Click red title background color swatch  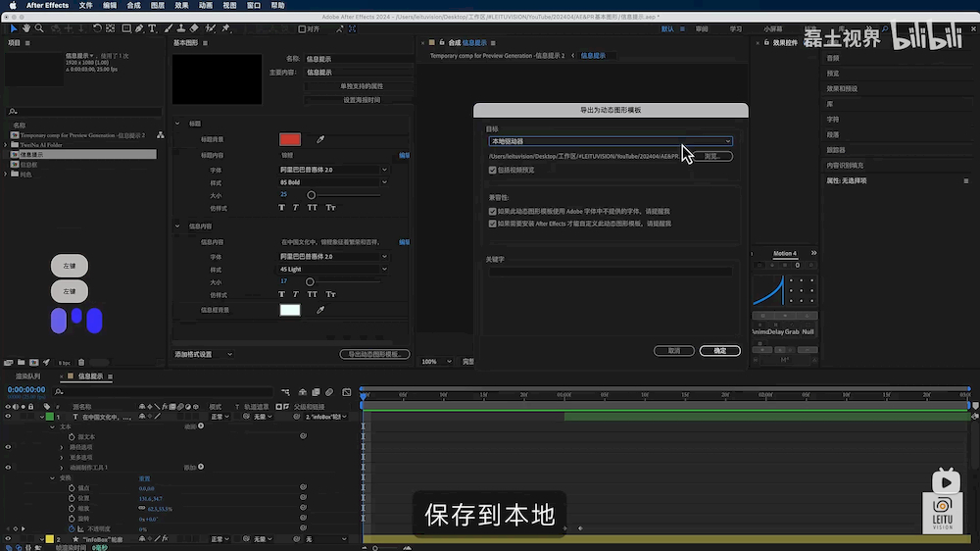[290, 139]
